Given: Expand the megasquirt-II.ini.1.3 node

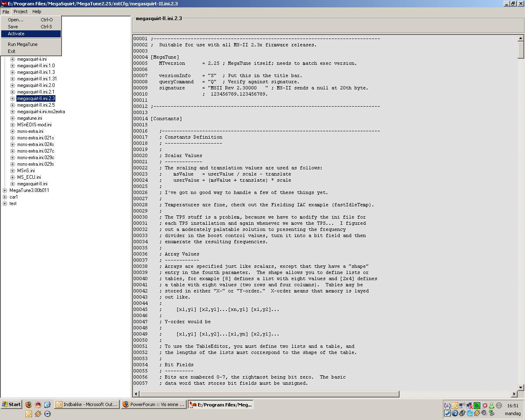Looking at the screenshot, I should coord(13,72).
